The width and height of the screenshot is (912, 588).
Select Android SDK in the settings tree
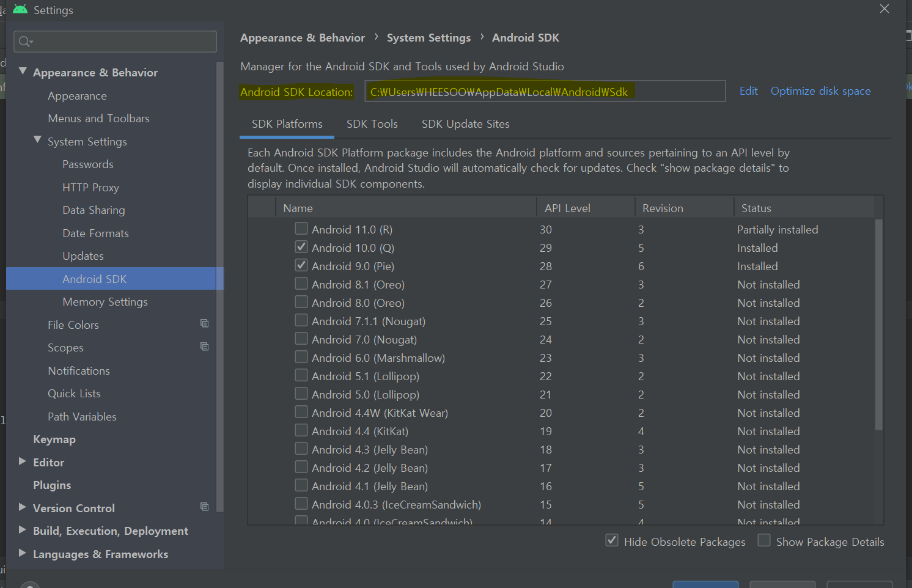tap(115, 279)
